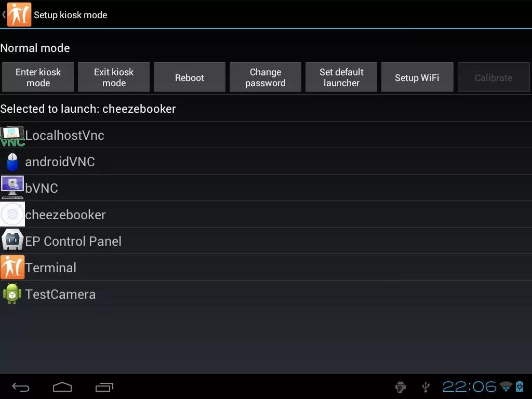This screenshot has width=532, height=399.
Task: Open the clock in the status bar
Action: click(x=469, y=387)
